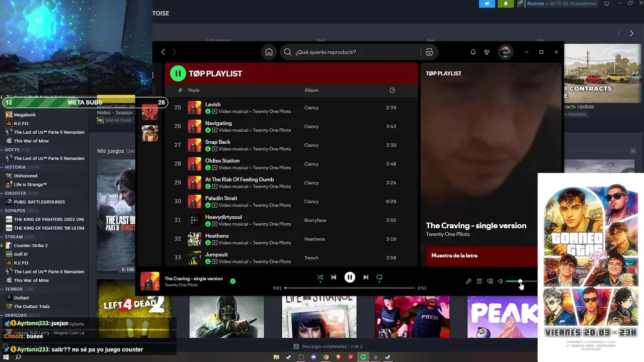Open Twenty One Pilots artist link under Jumpsuit
The height and width of the screenshot is (362, 644).
(272, 261)
